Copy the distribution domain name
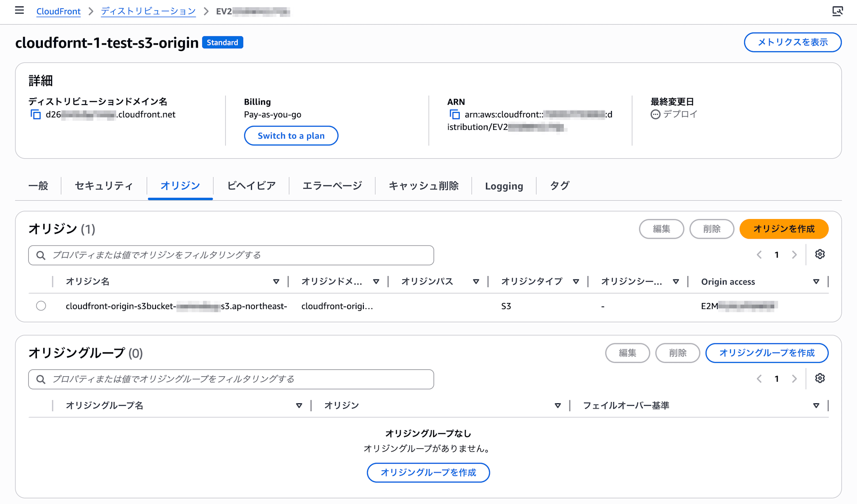857x504 pixels. pyautogui.click(x=36, y=114)
